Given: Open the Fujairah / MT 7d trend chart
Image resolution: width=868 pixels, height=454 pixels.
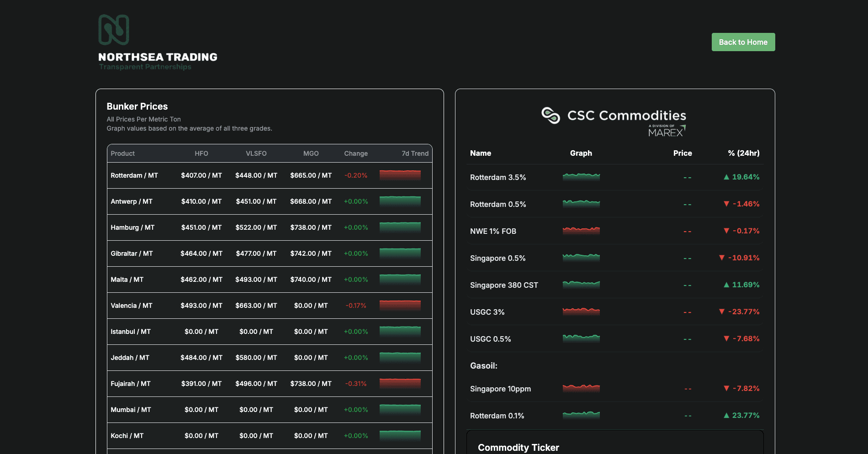Looking at the screenshot, I should click(400, 383).
